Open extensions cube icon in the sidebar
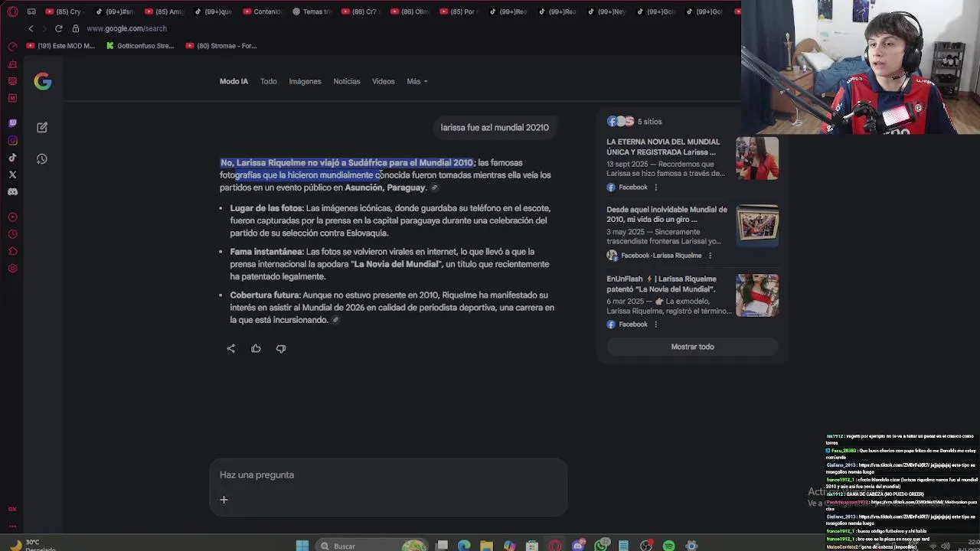Screen dimensions: 980x551 [x=12, y=251]
